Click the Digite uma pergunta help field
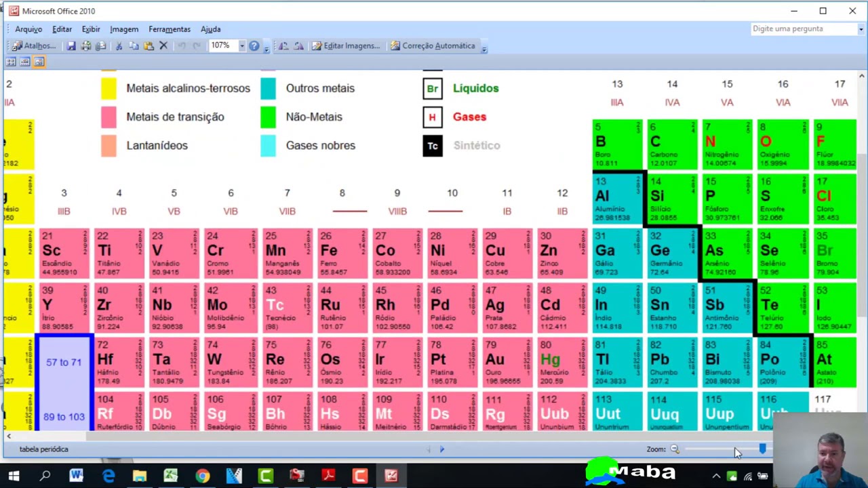868x488 pixels. click(x=803, y=29)
